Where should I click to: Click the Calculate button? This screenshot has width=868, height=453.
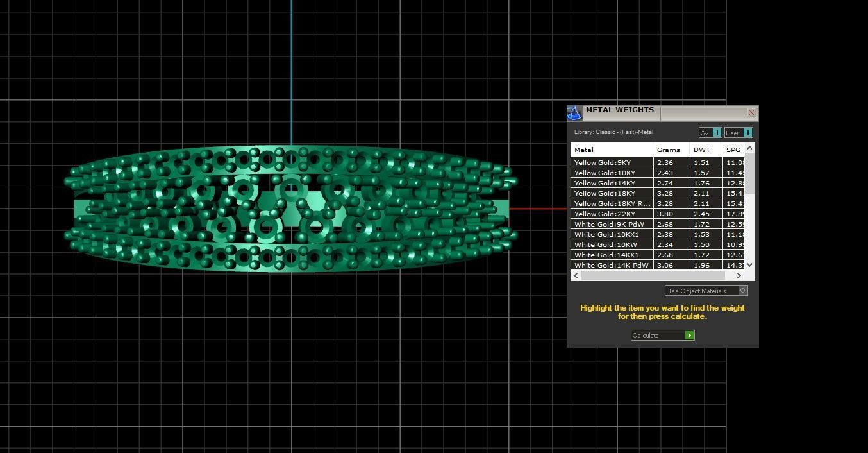pos(663,335)
